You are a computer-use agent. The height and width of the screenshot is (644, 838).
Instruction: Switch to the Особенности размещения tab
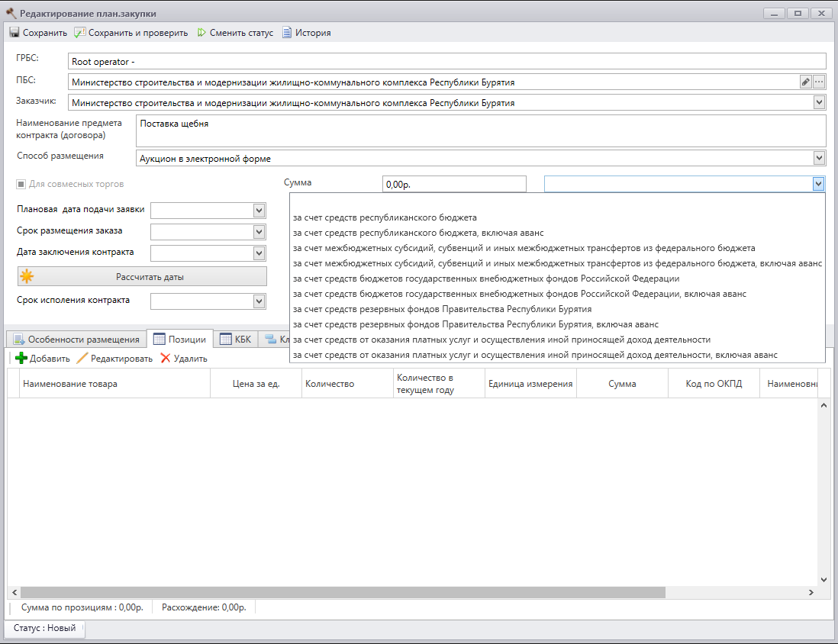[x=76, y=339]
